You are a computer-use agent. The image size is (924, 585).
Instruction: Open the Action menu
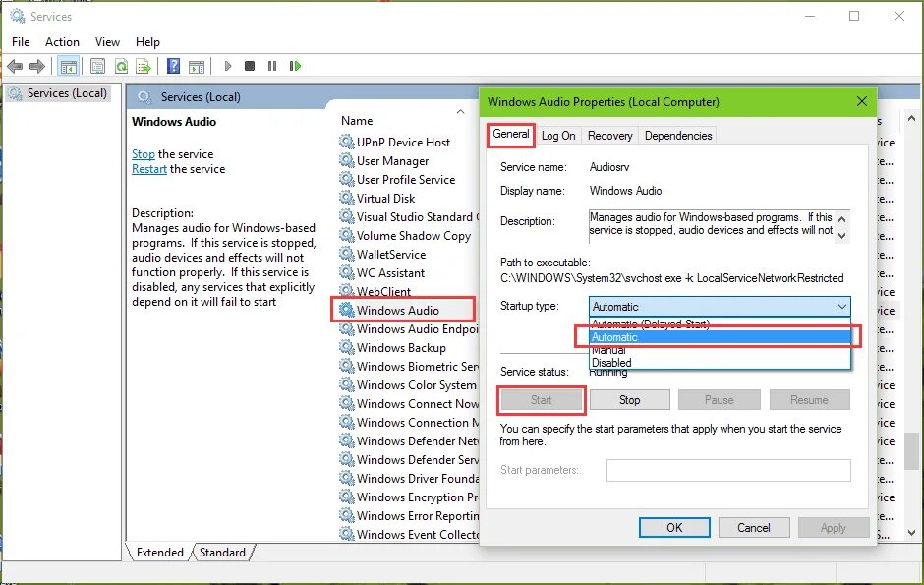coord(62,42)
